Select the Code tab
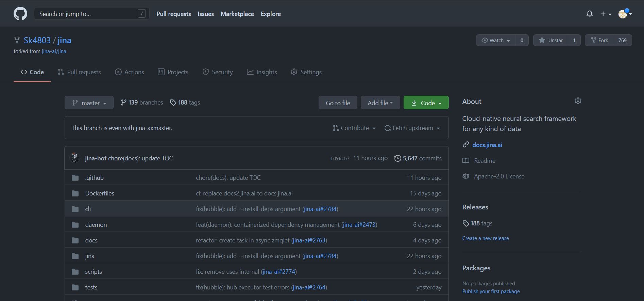The height and width of the screenshot is (301, 644). 32,72
